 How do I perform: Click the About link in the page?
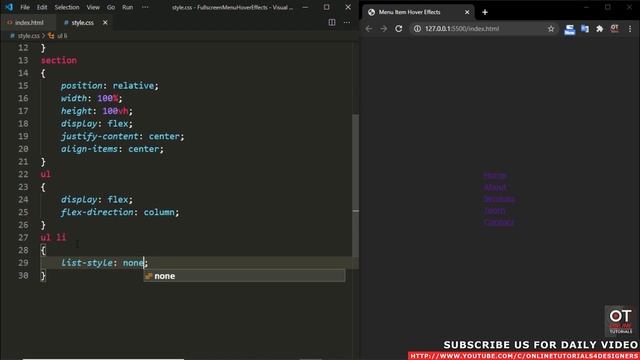495,187
